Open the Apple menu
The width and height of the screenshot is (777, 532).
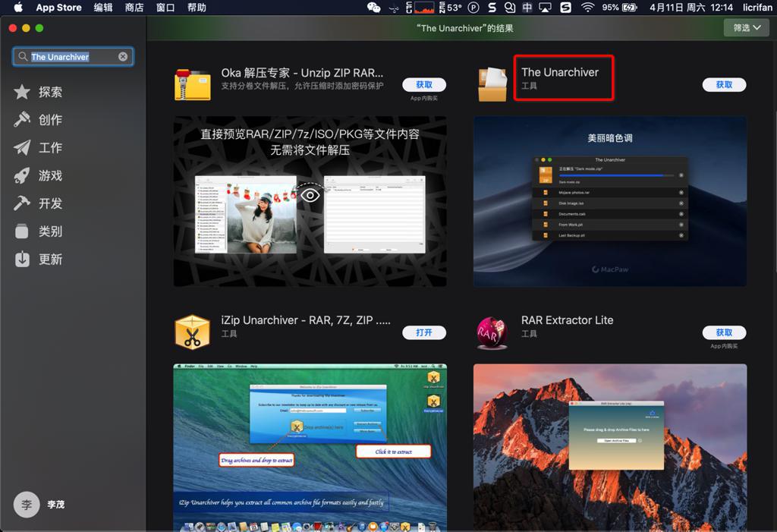(x=18, y=7)
